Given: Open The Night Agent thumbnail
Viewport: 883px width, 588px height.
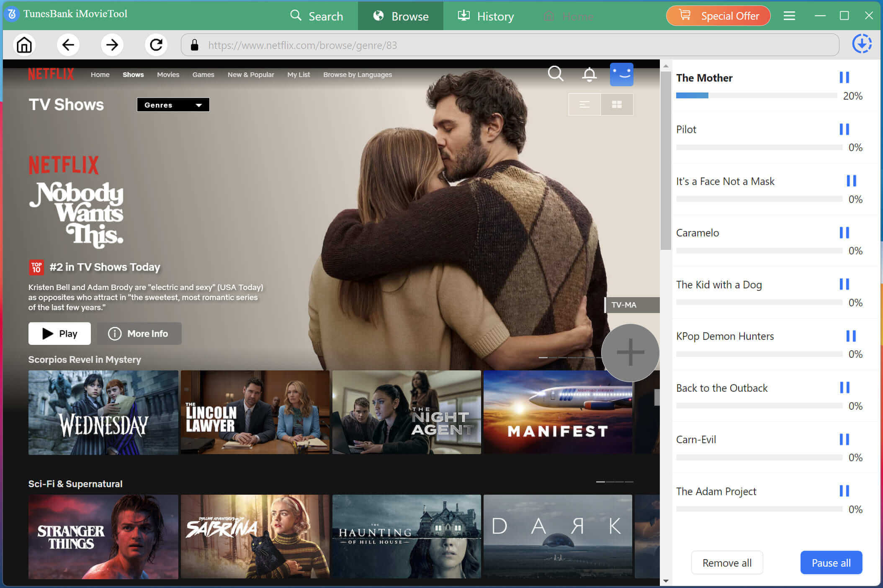Looking at the screenshot, I should pyautogui.click(x=407, y=412).
